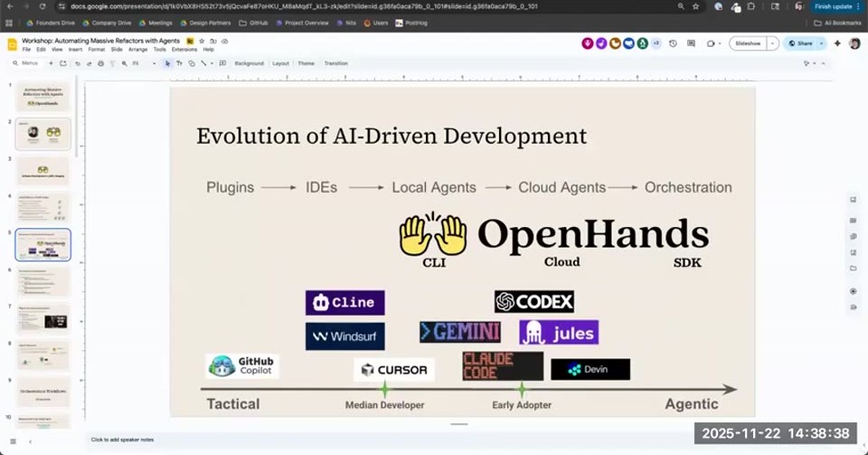Click the Gemini sparkle icon
Viewport: 868px width, 455px height.
tap(837, 43)
